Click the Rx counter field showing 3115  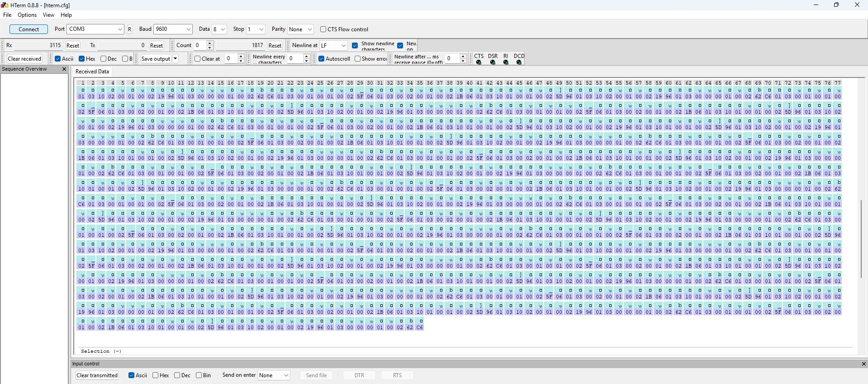click(38, 46)
